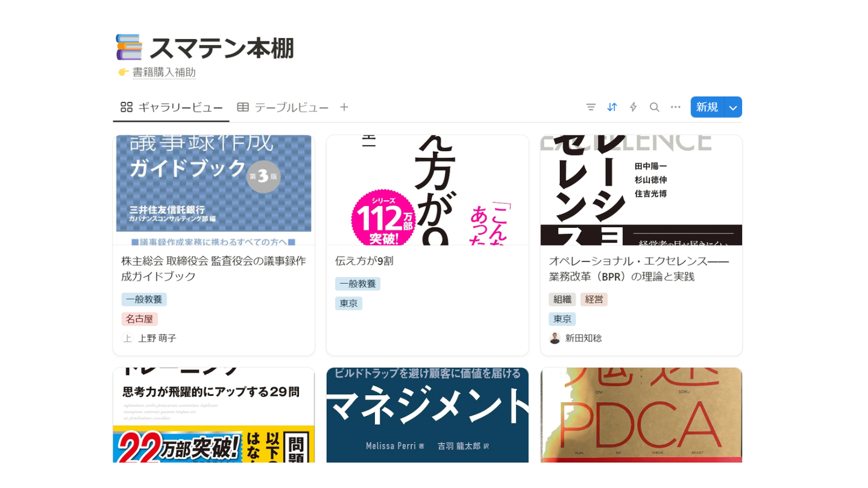Viewport: 868px width, 488px height.
Task: Switch to the テーブルビュー tab
Action: (x=283, y=107)
